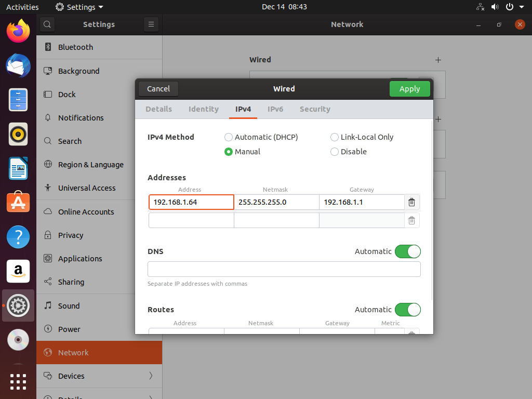Open Ubuntu Software from the dock
This screenshot has width=532, height=399.
(x=18, y=202)
